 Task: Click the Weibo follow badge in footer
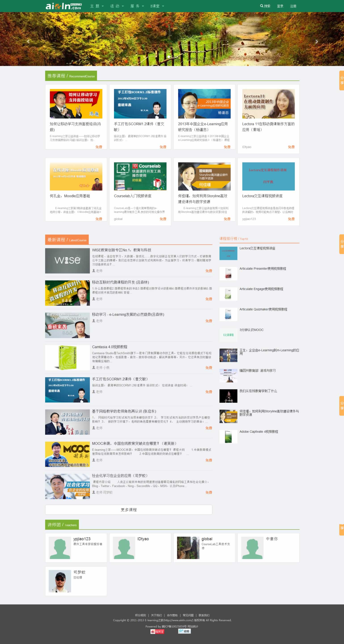pyautogui.click(x=157, y=631)
